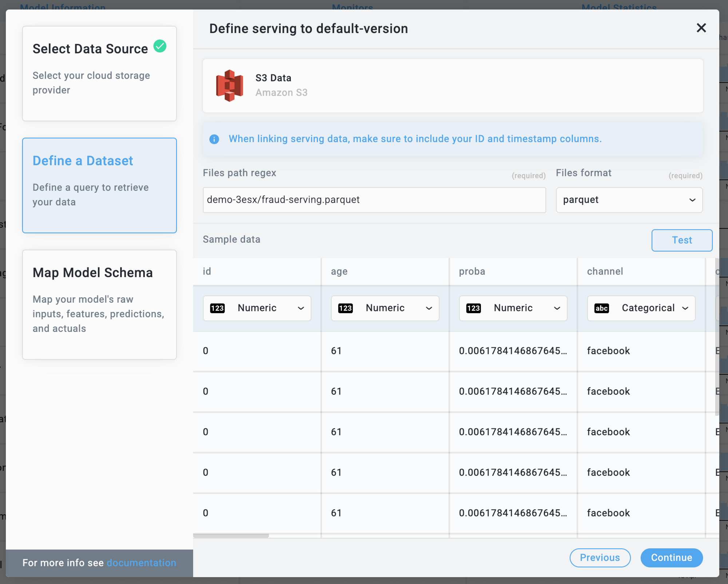
Task: Click the Files path regex input field
Action: click(374, 200)
